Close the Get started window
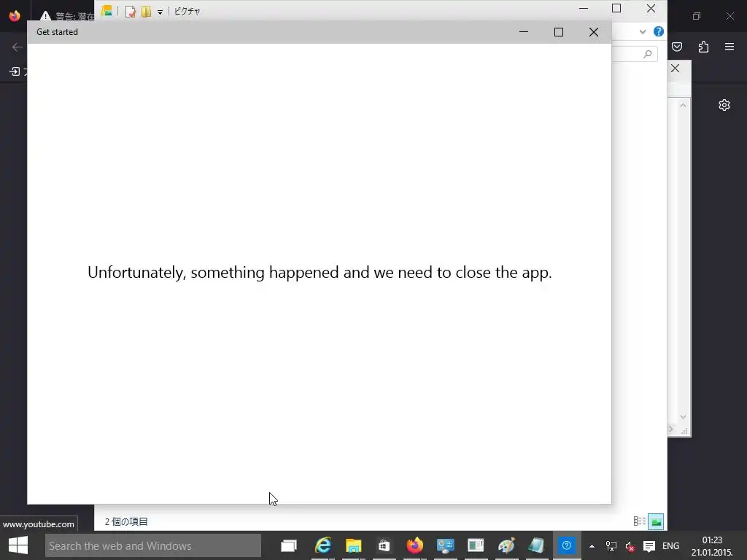 594,32
